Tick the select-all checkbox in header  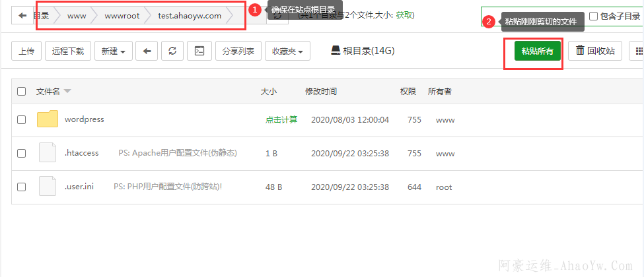click(x=22, y=92)
